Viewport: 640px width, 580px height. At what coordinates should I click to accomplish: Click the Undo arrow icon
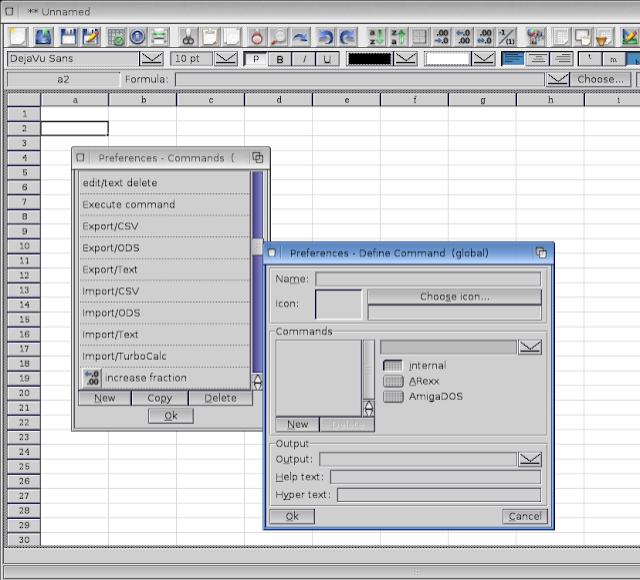tap(326, 37)
